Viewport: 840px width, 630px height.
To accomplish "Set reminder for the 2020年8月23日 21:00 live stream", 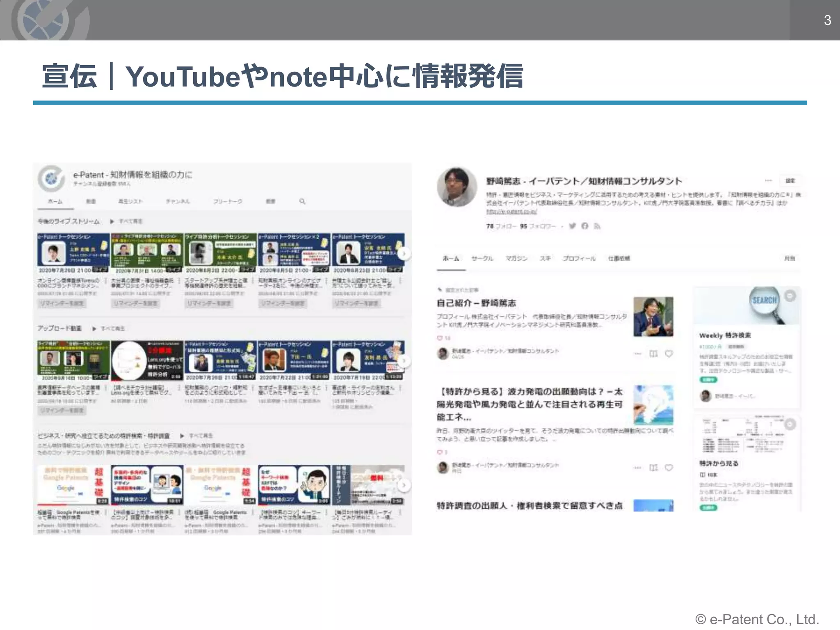I will pos(356,304).
